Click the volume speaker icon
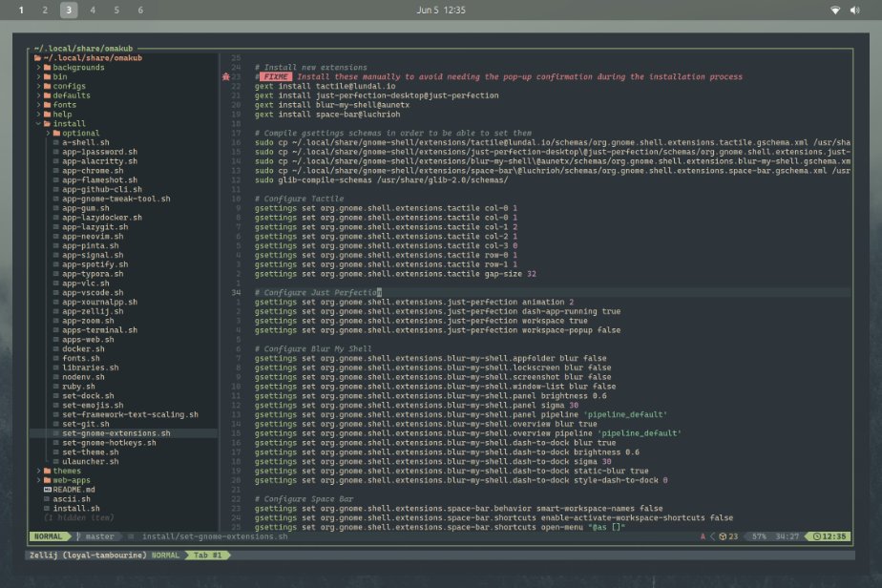The width and height of the screenshot is (882, 588). tap(855, 10)
